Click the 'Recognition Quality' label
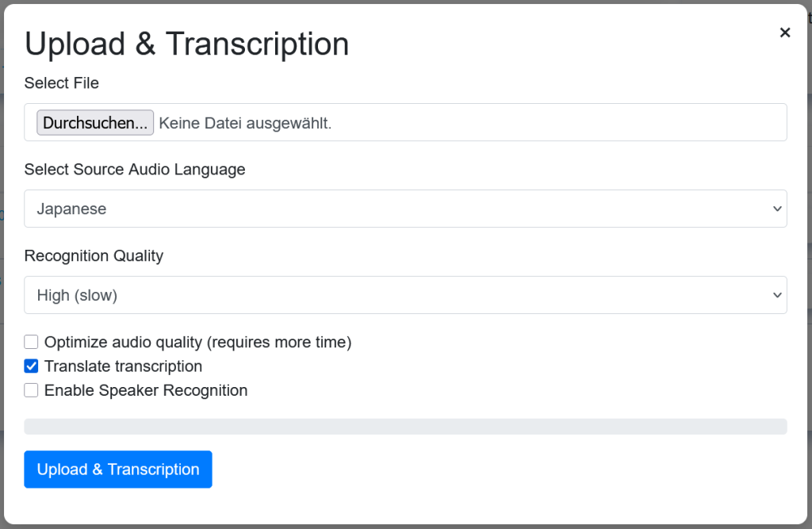This screenshot has width=812, height=529. (94, 256)
